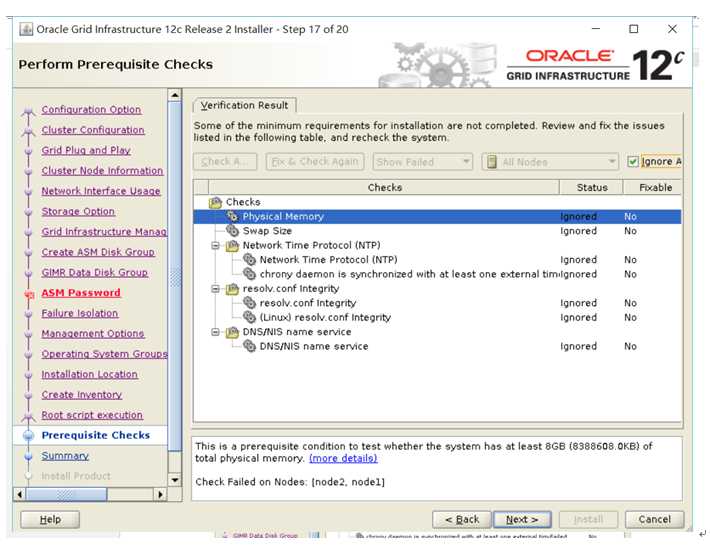The height and width of the screenshot is (551, 711).
Task: Click the Next button
Action: pos(522,520)
